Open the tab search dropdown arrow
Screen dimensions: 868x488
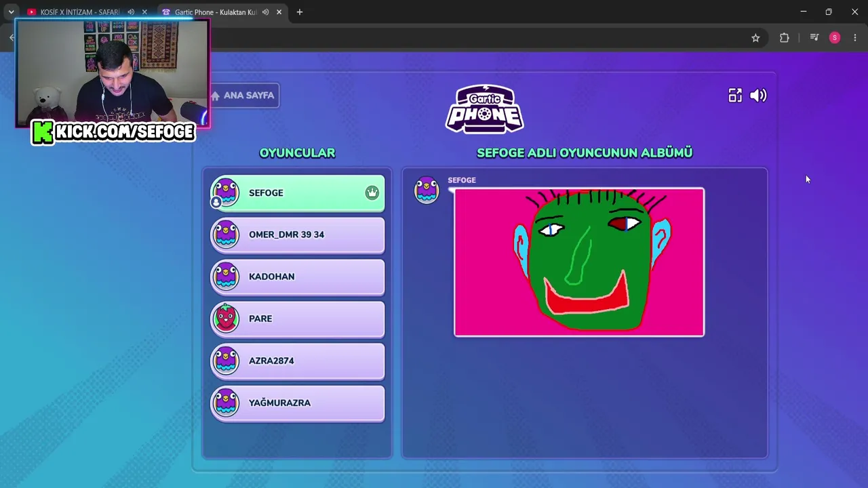pos(11,12)
